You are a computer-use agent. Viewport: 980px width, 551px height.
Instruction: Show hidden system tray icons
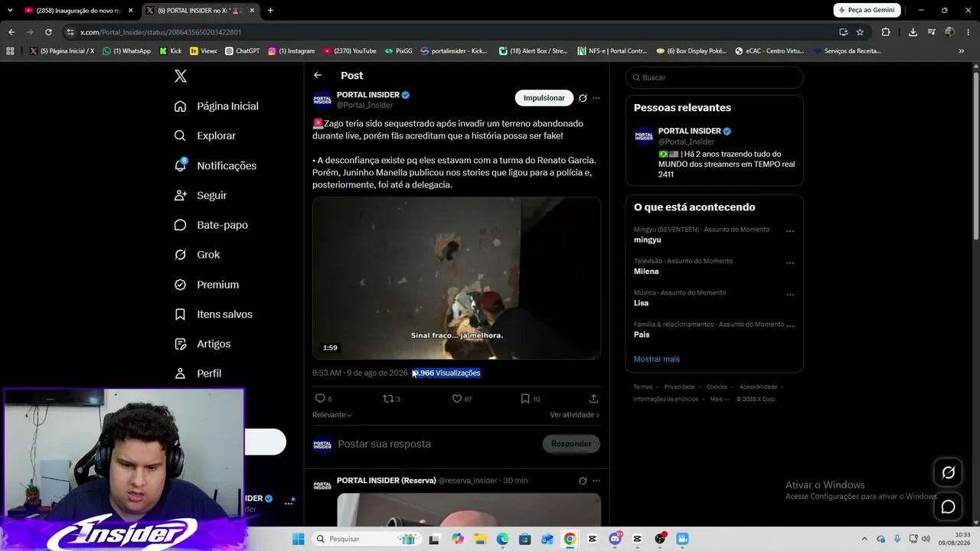coord(864,539)
